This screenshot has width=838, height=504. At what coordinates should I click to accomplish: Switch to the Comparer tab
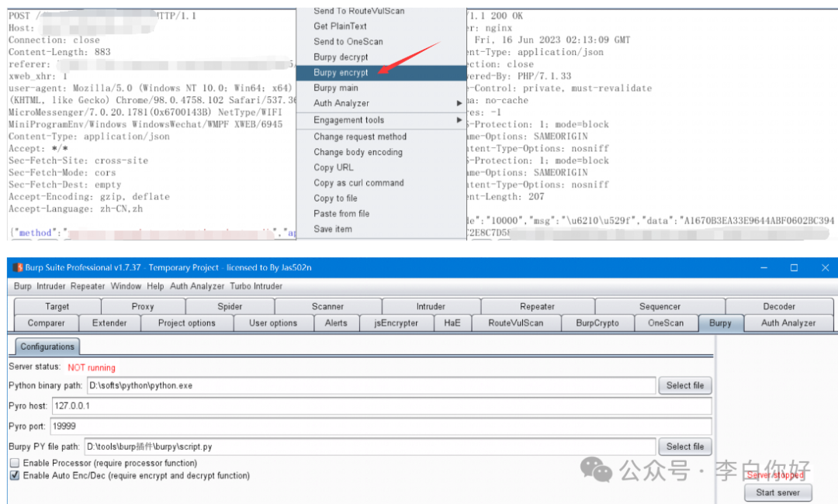(47, 323)
